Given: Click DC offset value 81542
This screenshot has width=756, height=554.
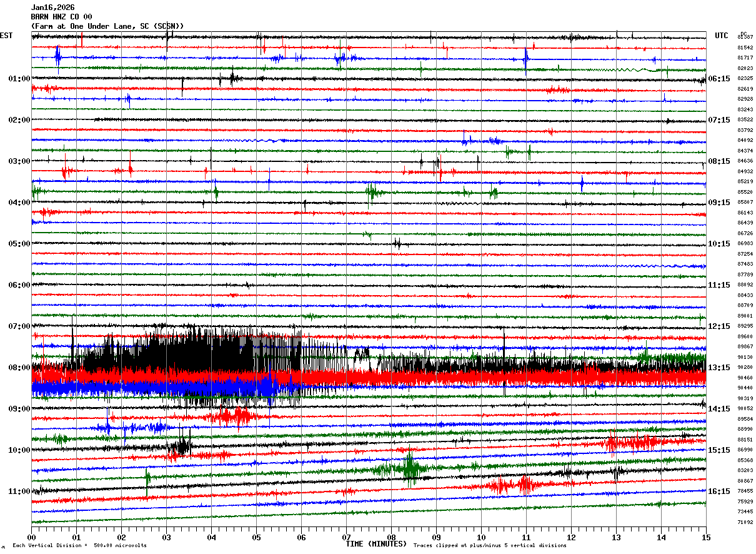Looking at the screenshot, I should click(x=745, y=48).
